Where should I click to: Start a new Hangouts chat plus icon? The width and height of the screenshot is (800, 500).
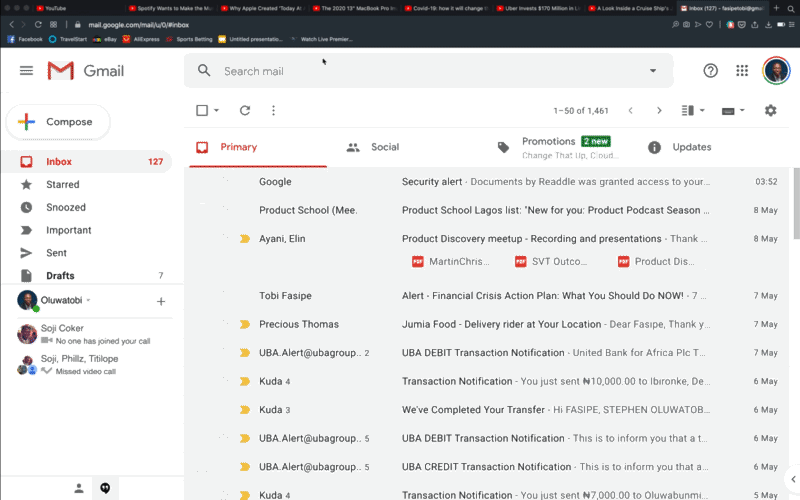coord(161,302)
